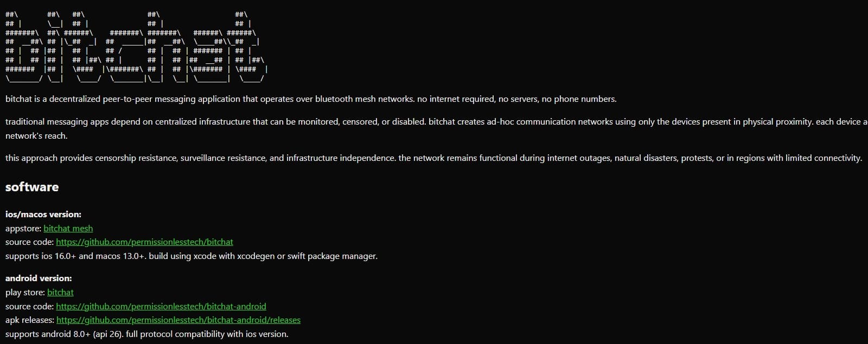Click the "software" section heading
868x344 pixels.
click(x=32, y=187)
